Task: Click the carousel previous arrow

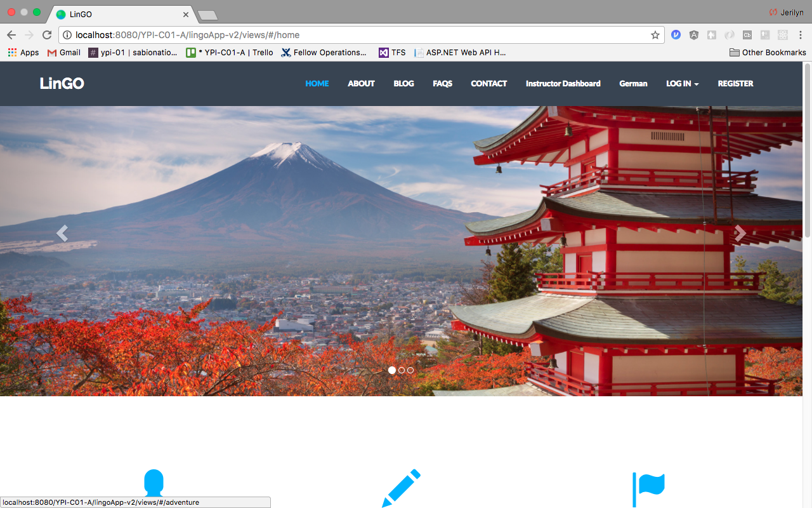Action: [x=62, y=234]
